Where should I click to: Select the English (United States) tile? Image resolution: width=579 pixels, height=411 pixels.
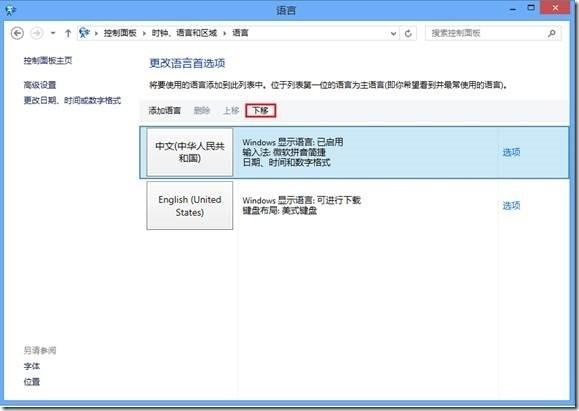tap(190, 205)
